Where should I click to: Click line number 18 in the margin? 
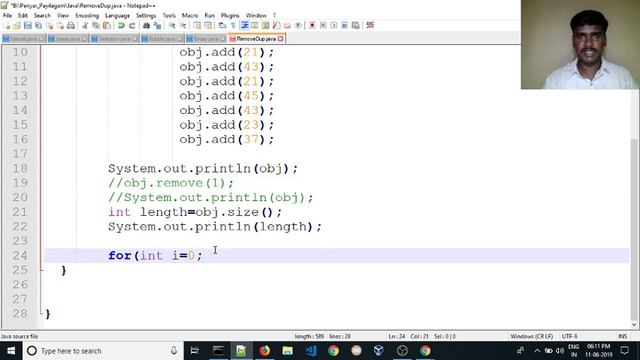20,168
